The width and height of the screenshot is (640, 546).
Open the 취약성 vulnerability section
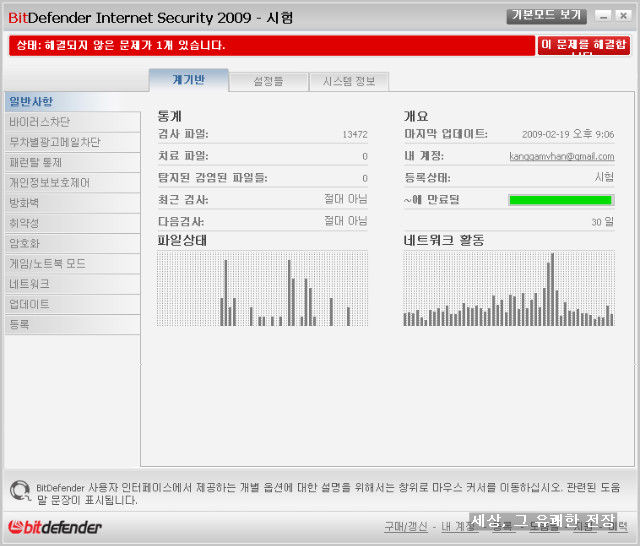tap(73, 223)
